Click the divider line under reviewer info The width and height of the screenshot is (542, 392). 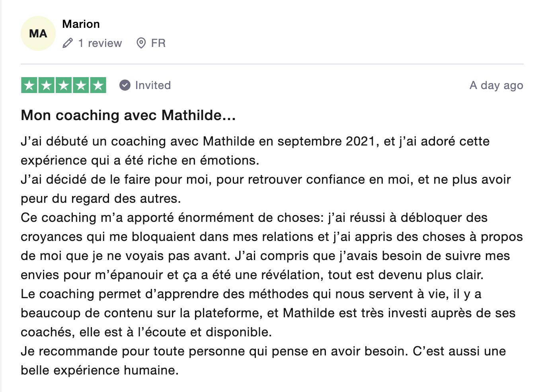(x=272, y=64)
